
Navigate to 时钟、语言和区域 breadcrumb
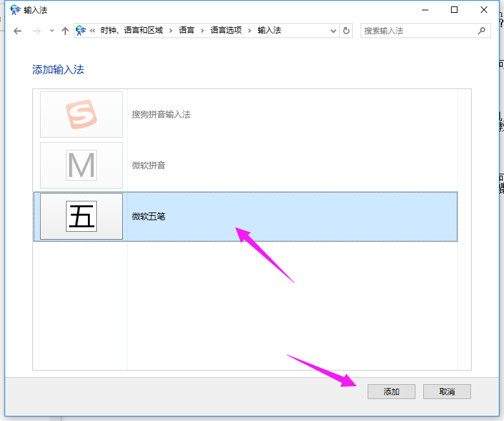[x=132, y=30]
